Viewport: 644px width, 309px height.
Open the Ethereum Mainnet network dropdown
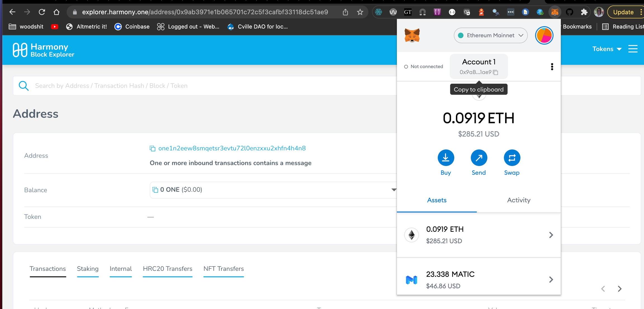tap(491, 35)
